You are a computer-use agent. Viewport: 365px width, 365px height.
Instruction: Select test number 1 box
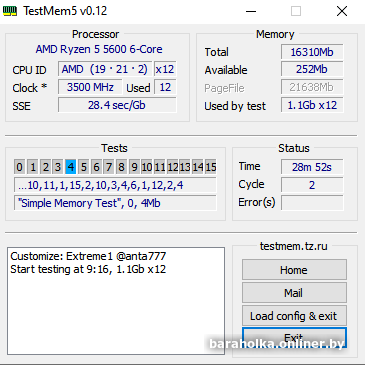[x=33, y=167]
